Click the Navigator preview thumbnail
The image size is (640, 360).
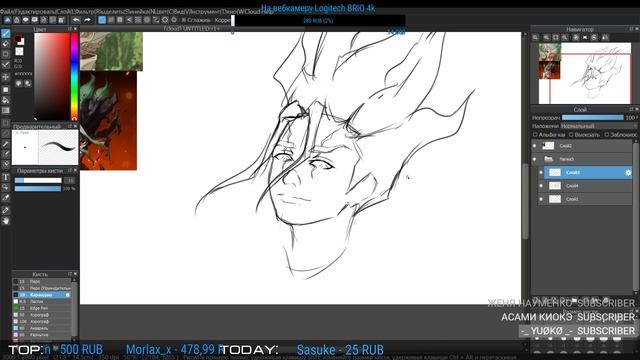[584, 73]
